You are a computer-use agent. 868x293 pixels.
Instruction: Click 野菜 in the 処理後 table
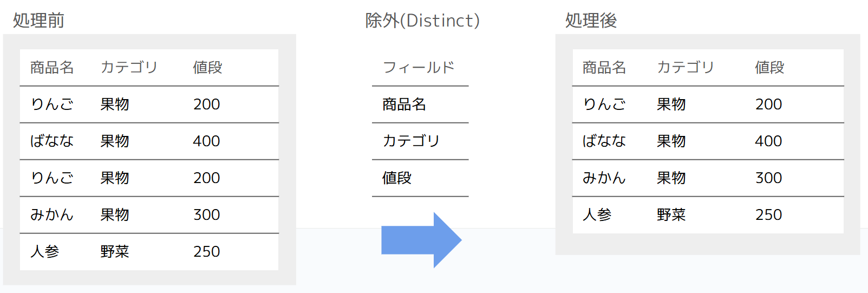671,214
